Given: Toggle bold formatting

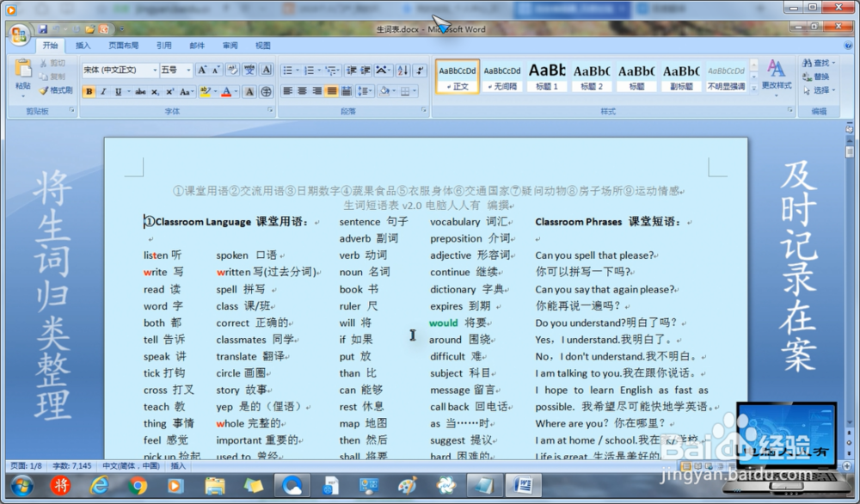Looking at the screenshot, I should click(x=89, y=91).
